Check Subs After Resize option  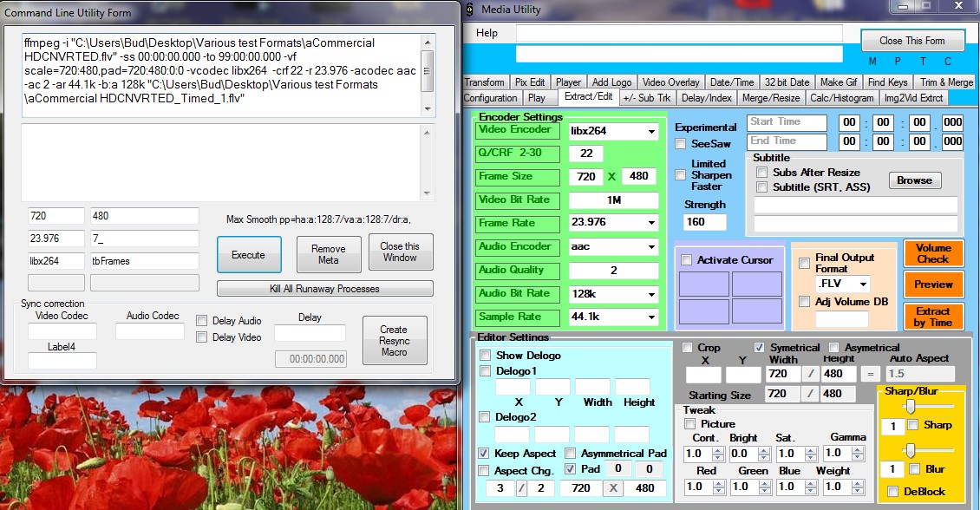pyautogui.click(x=761, y=172)
